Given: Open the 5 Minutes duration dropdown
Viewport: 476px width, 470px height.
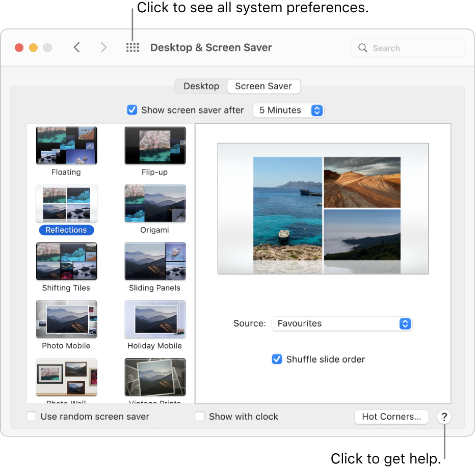Looking at the screenshot, I should click(x=288, y=110).
